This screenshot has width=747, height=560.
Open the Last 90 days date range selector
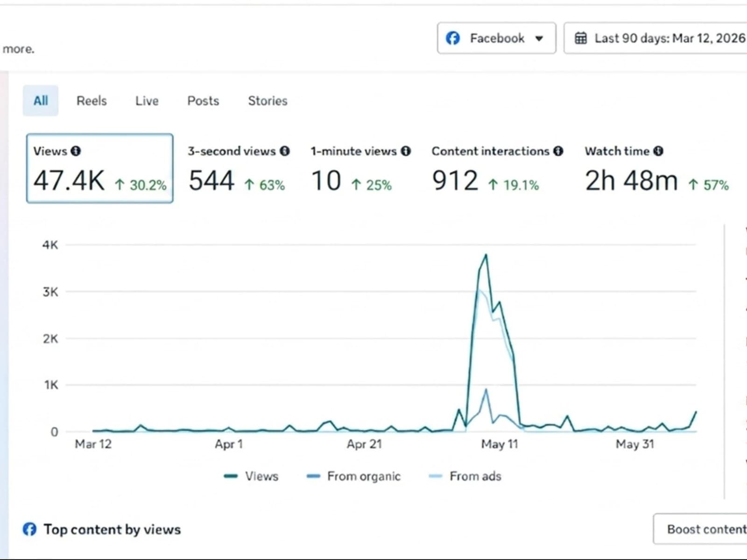click(x=655, y=38)
